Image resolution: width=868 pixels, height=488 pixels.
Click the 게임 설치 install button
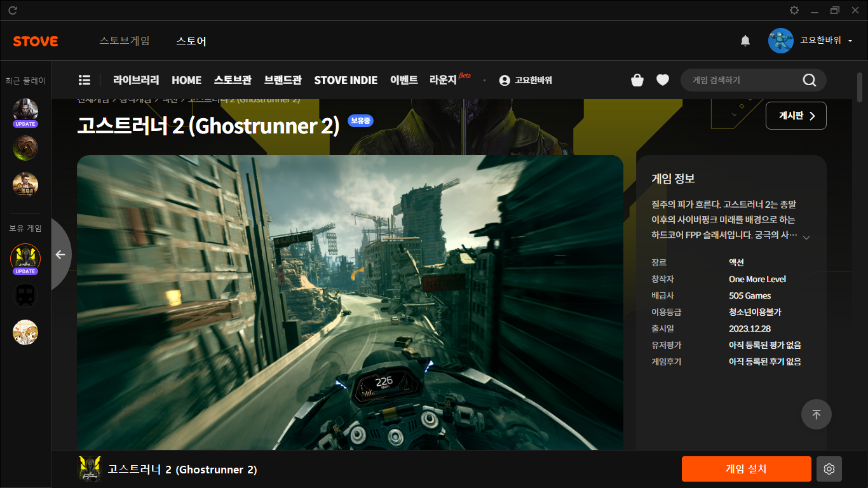tap(747, 469)
